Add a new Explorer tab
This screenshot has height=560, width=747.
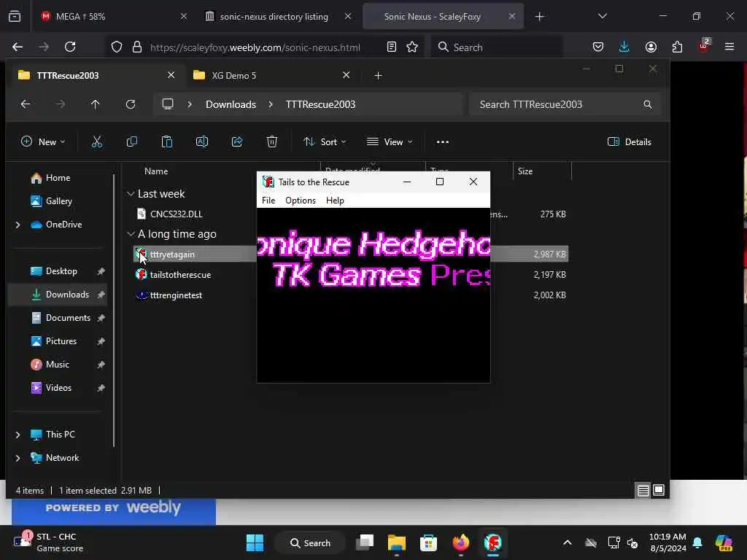click(379, 75)
